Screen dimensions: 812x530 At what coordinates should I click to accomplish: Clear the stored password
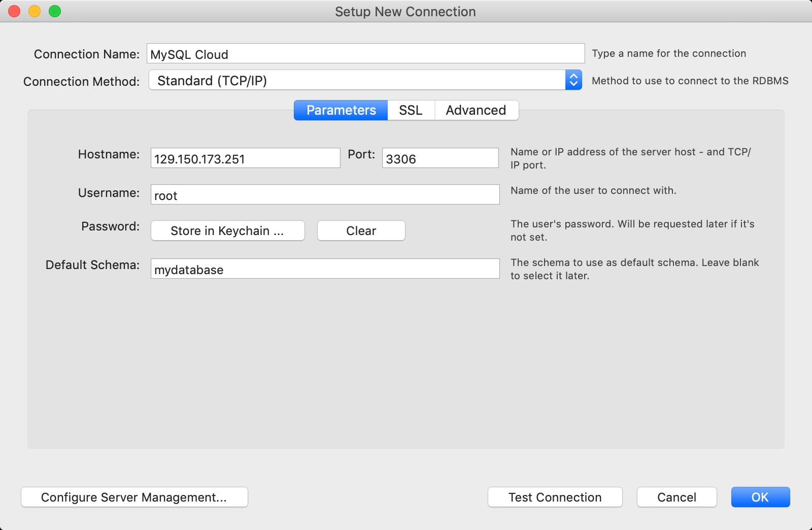point(361,230)
